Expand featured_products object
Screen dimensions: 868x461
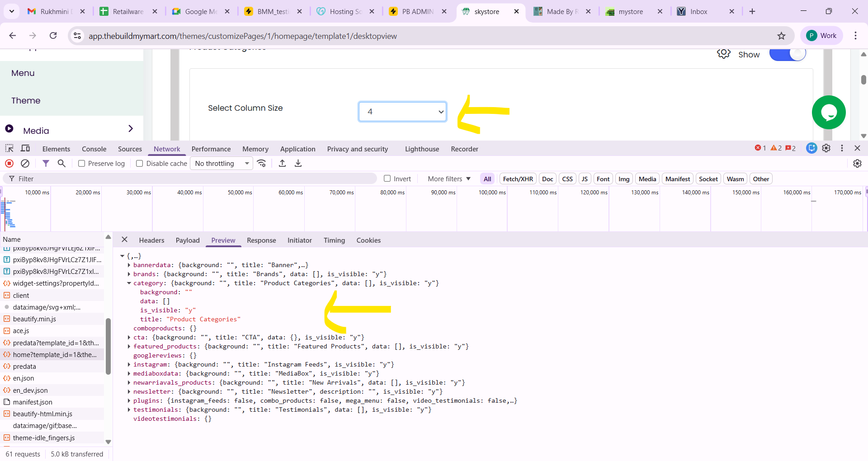[x=129, y=347]
